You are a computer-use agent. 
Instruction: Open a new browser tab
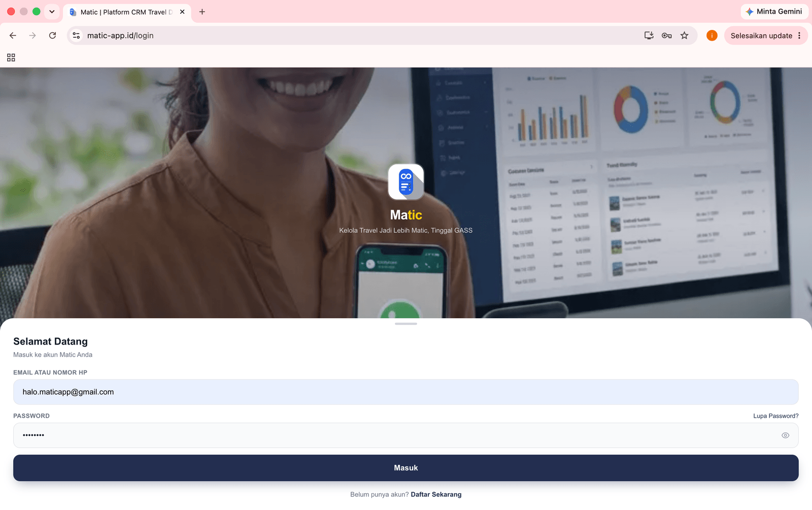click(x=202, y=12)
